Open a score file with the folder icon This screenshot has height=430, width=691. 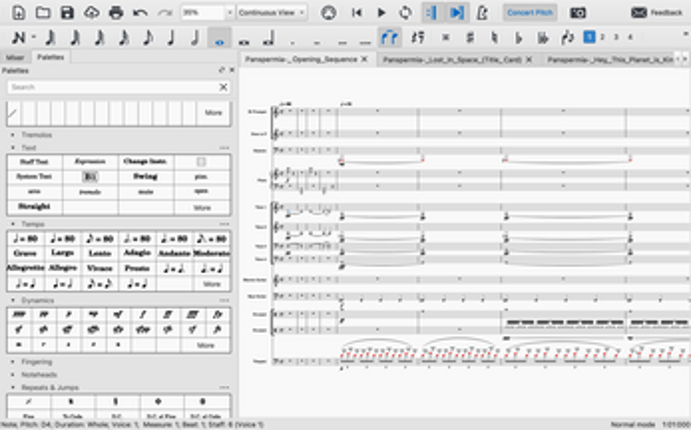coord(43,12)
